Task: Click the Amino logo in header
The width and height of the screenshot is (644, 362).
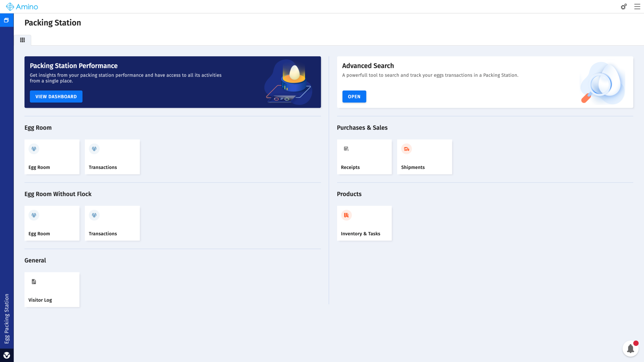Action: [22, 7]
